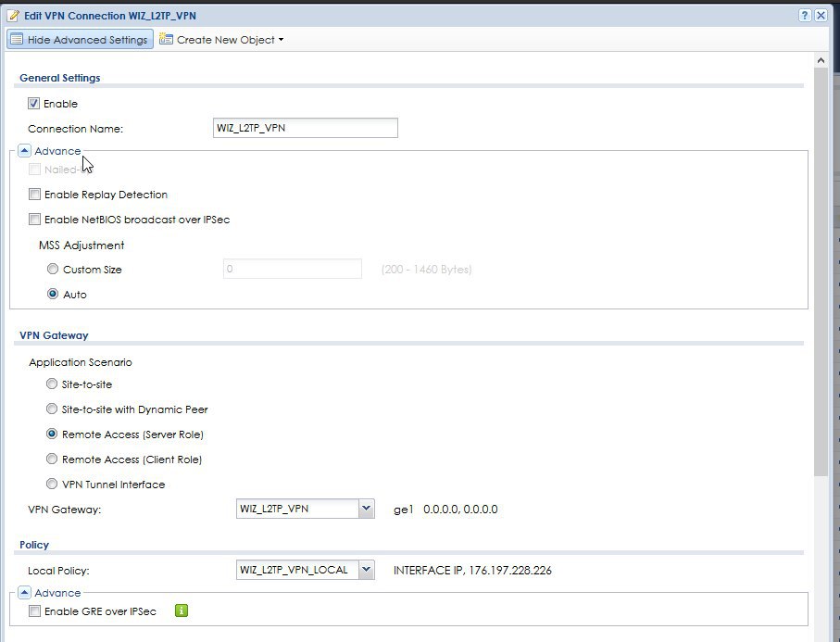Click the Local Policy: label
Image resolution: width=840 pixels, height=642 pixels.
point(58,571)
